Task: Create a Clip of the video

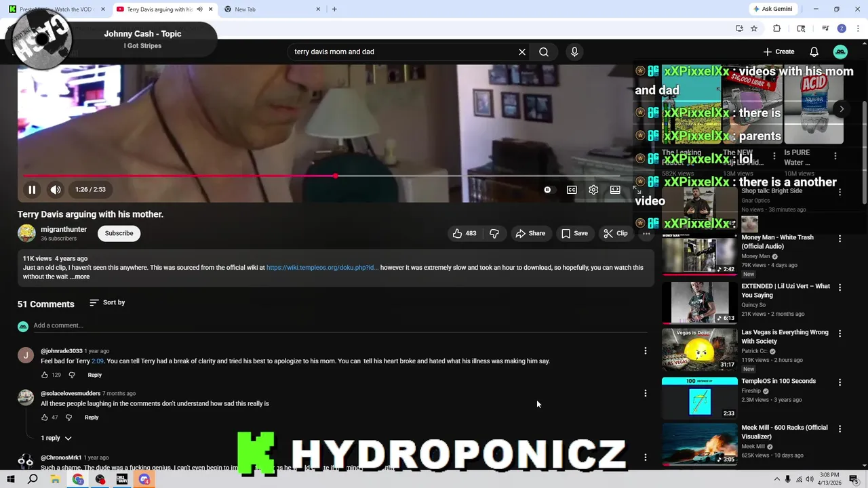Action: point(616,233)
